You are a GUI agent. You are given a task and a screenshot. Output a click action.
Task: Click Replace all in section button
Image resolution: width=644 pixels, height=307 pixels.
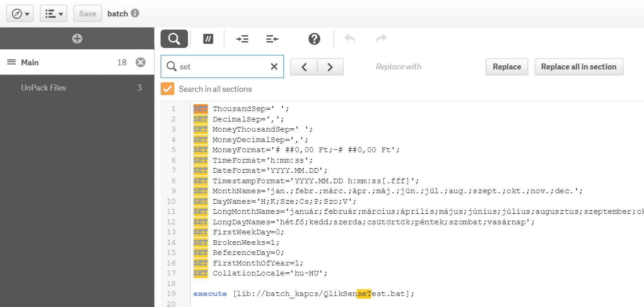[579, 67]
